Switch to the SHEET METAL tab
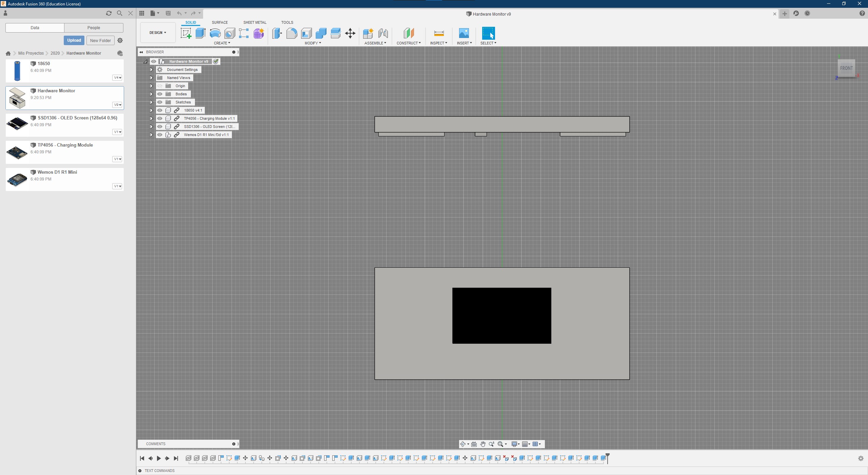 (x=255, y=22)
